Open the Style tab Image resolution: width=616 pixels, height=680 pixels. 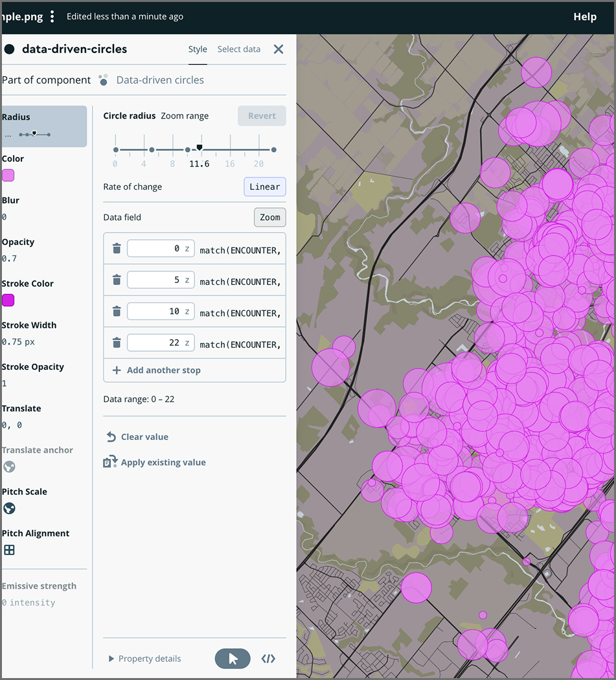point(198,49)
